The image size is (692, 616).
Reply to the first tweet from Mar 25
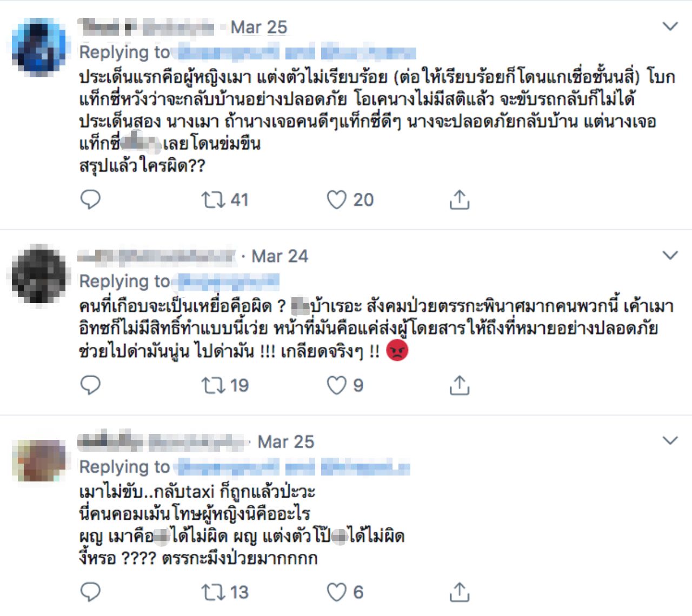(90, 199)
